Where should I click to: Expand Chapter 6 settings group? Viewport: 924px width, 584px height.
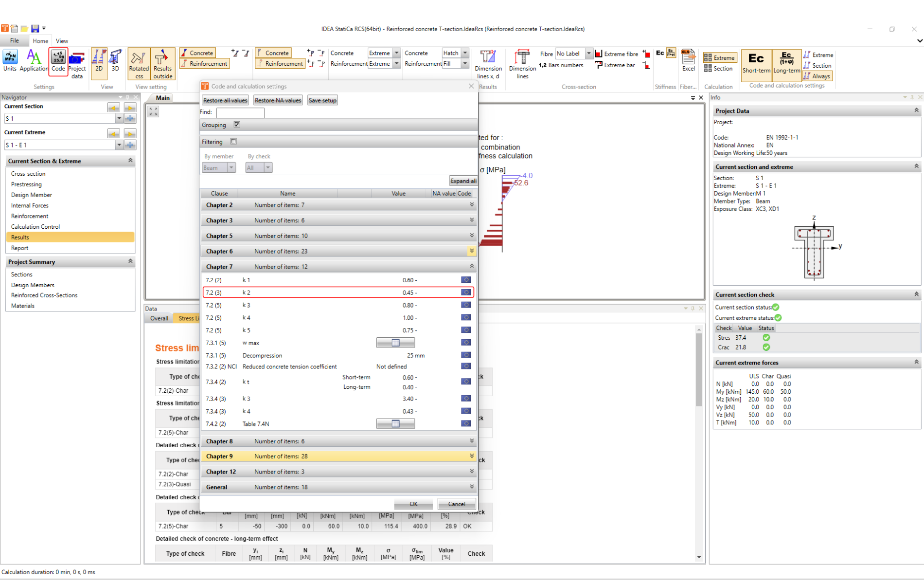471,251
